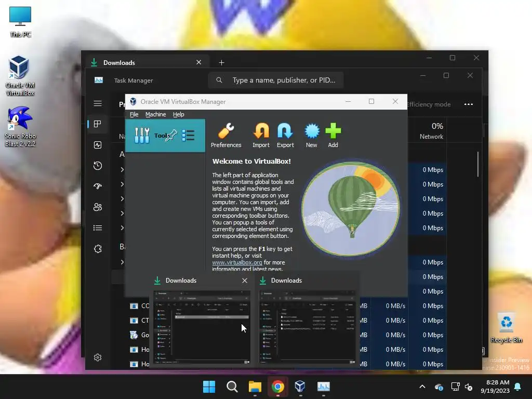Open Task Manager Startup apps icon
The height and width of the screenshot is (399, 532).
98,187
